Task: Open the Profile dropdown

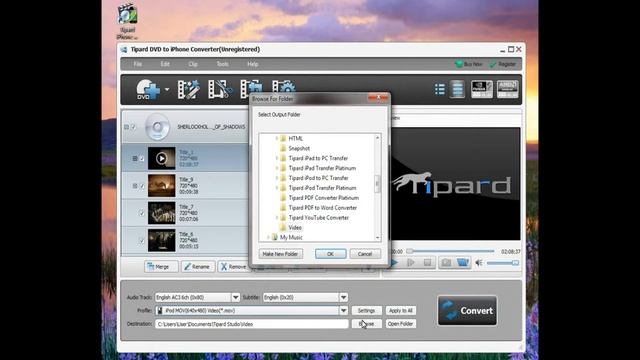Action: click(344, 311)
